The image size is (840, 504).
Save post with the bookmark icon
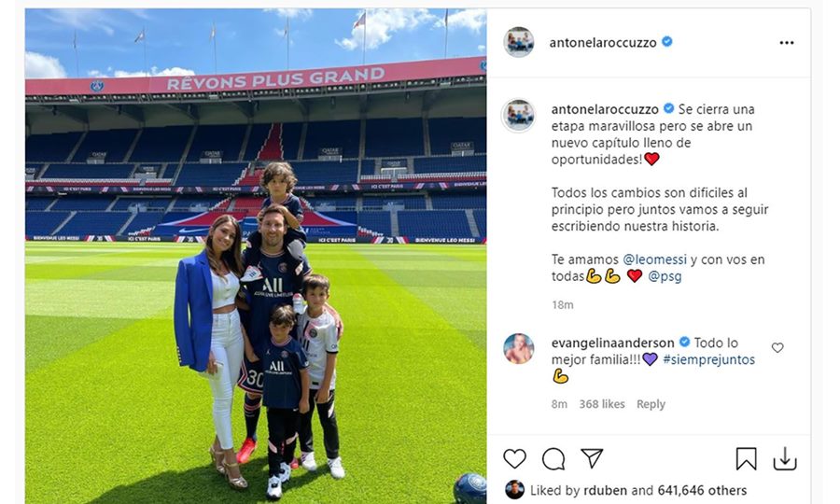(x=746, y=458)
